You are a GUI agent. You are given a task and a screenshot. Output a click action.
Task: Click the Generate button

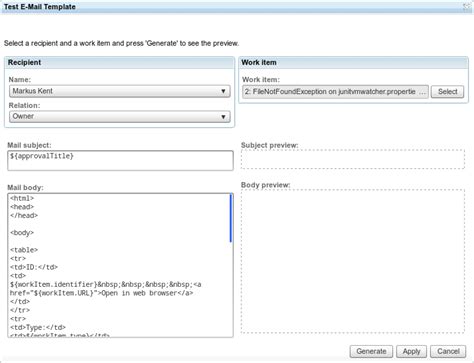click(371, 351)
